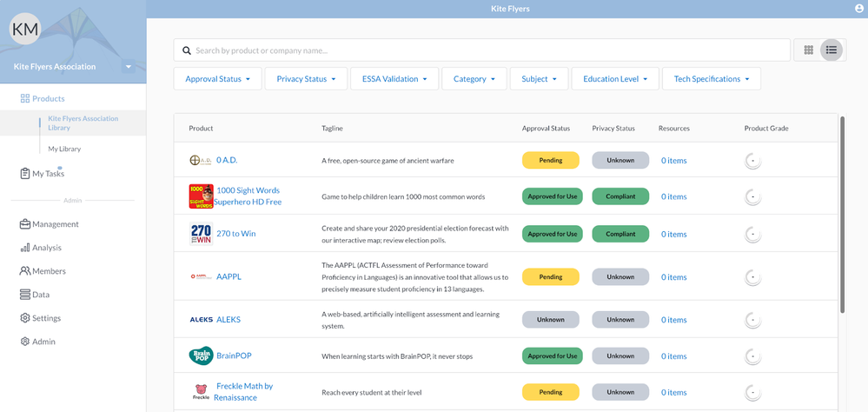Switch to list view layout

[x=832, y=50]
